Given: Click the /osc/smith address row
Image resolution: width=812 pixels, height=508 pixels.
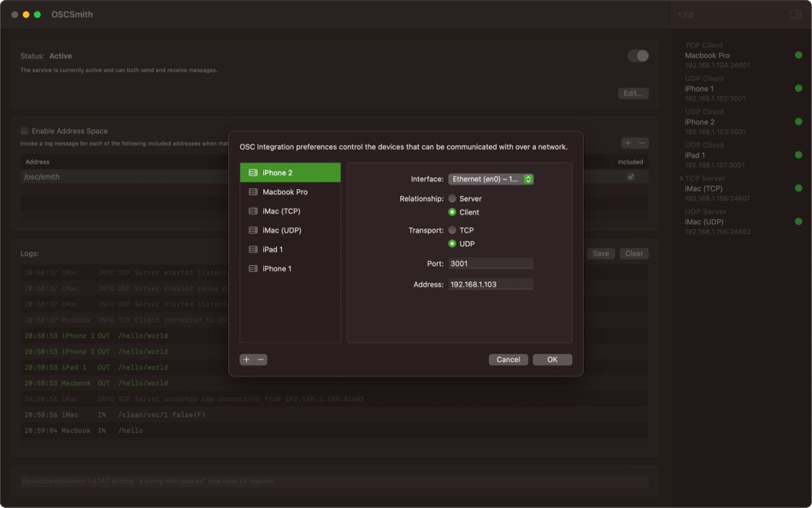Looking at the screenshot, I should [334, 177].
